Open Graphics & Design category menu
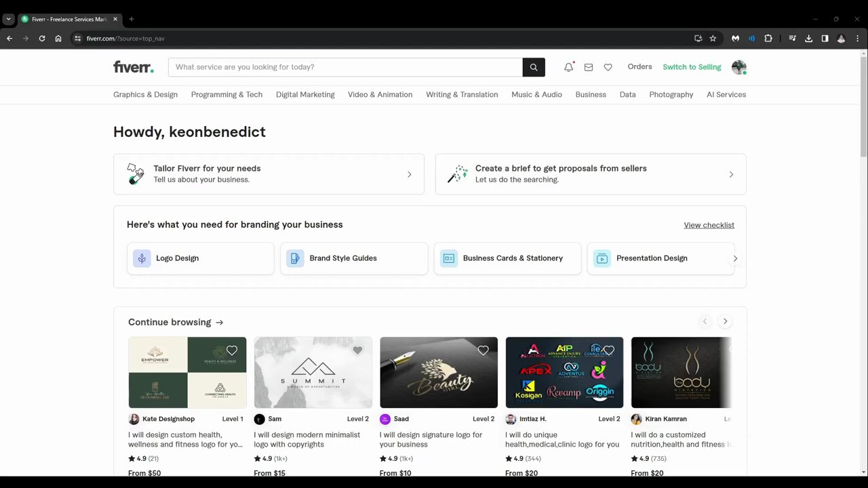 145,95
